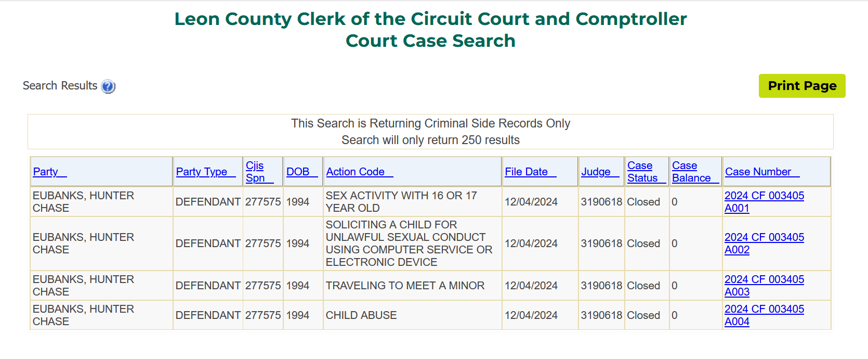This screenshot has width=868, height=359.
Task: Click the TRAVELING TO MEET A MINOR cell
Action: pyautogui.click(x=405, y=286)
